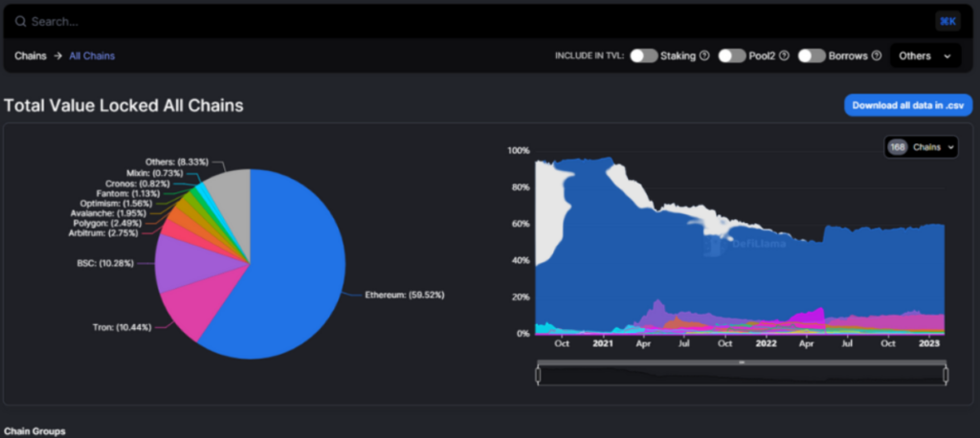Click the help icon next to Borrows
The image size is (980, 438).
pyautogui.click(x=876, y=55)
